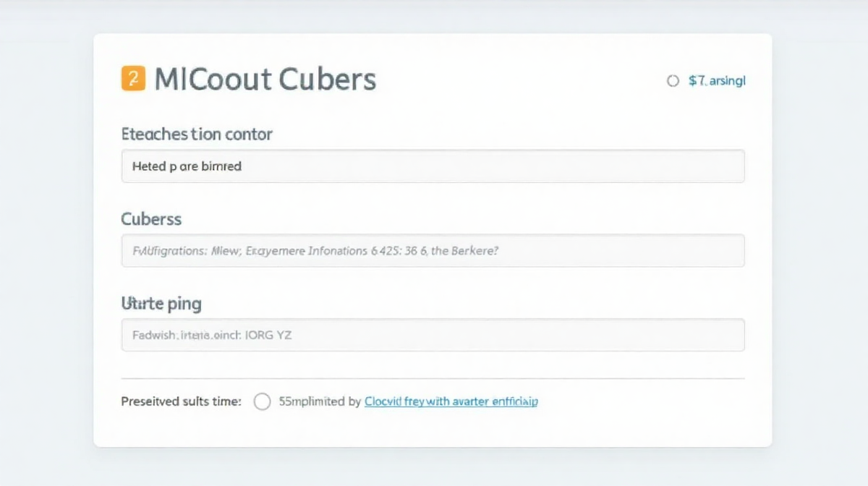The height and width of the screenshot is (486, 868).
Task: Click the "Eteaches tion contor" label
Action: [x=197, y=134]
